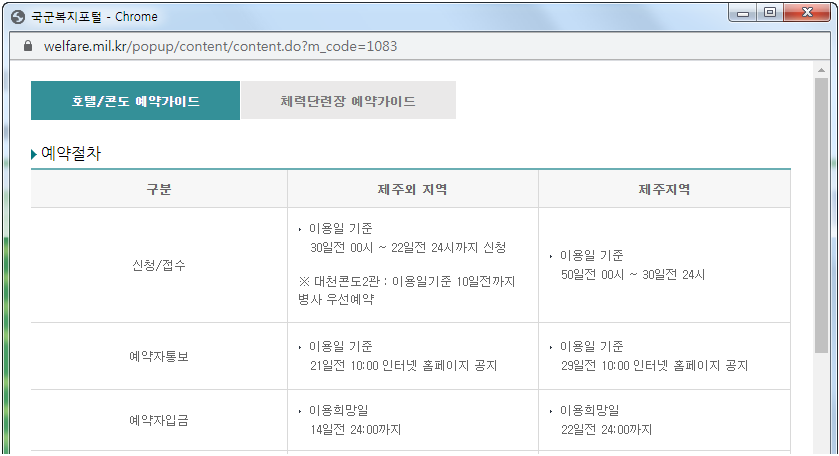Click the 병사 우선예약 text
839x456 pixels.
[336, 299]
